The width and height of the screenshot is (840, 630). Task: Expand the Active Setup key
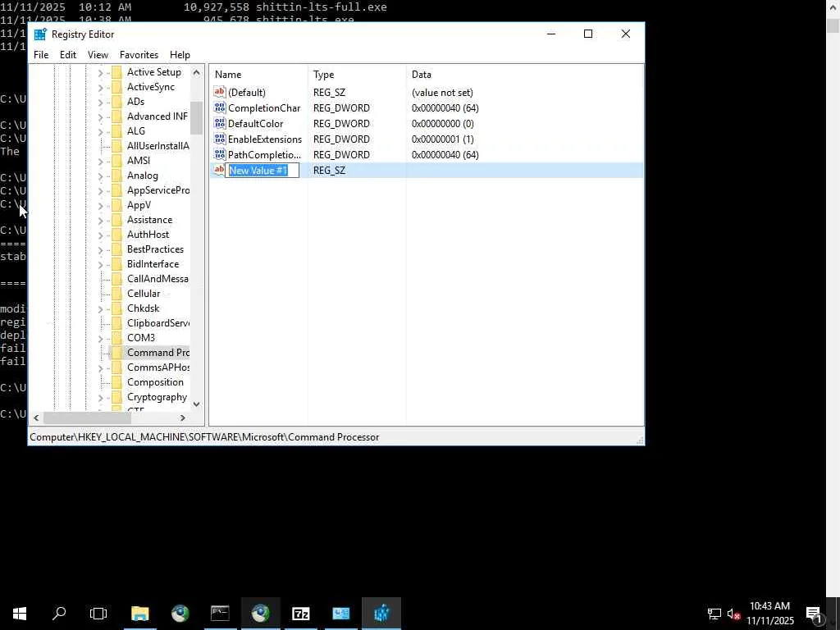coord(101,72)
